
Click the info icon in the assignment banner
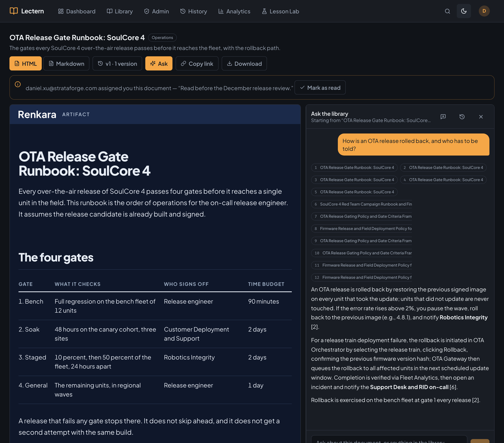[18, 84]
